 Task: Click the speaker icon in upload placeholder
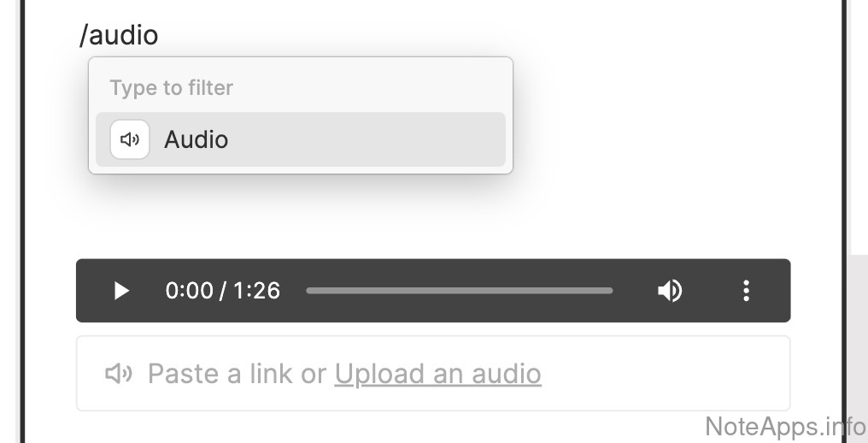pos(119,374)
